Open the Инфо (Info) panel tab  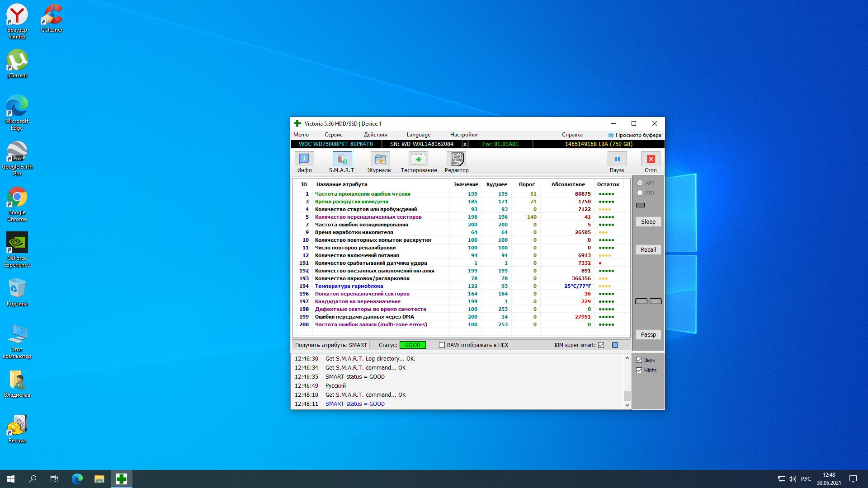[304, 161]
